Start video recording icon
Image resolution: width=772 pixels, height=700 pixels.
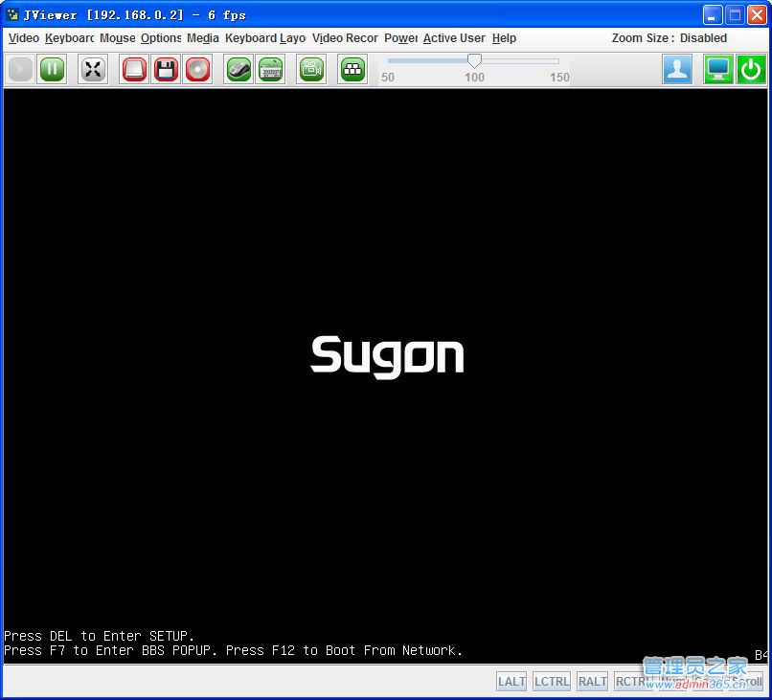[311, 69]
